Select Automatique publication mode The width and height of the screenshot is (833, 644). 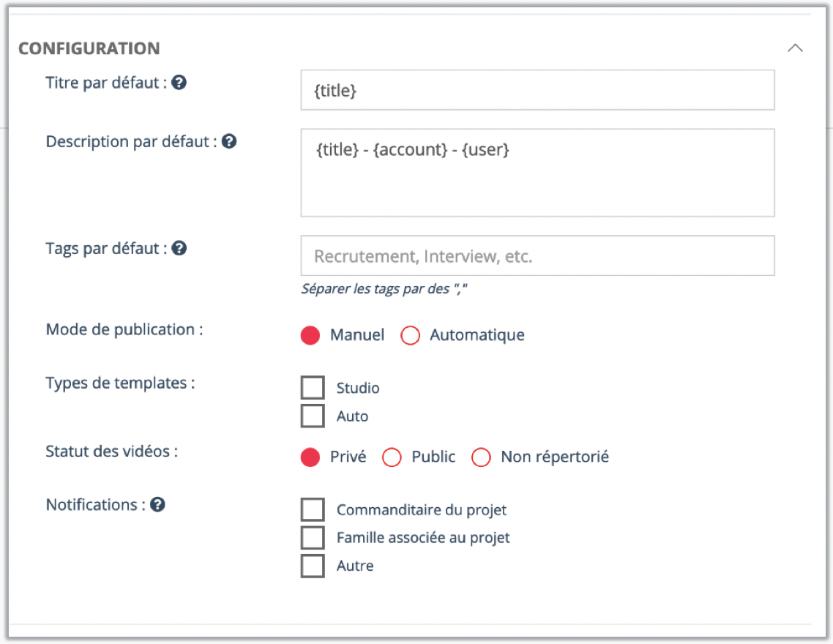[411, 336]
